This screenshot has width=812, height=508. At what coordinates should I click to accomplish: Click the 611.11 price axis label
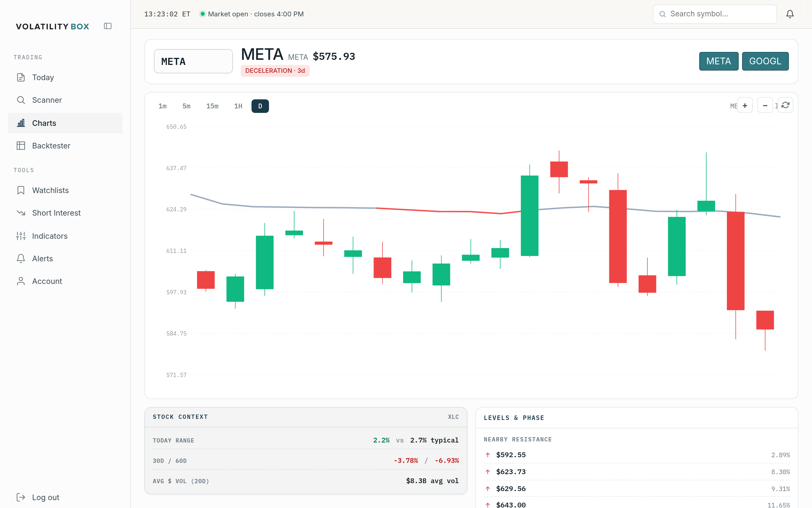click(176, 251)
